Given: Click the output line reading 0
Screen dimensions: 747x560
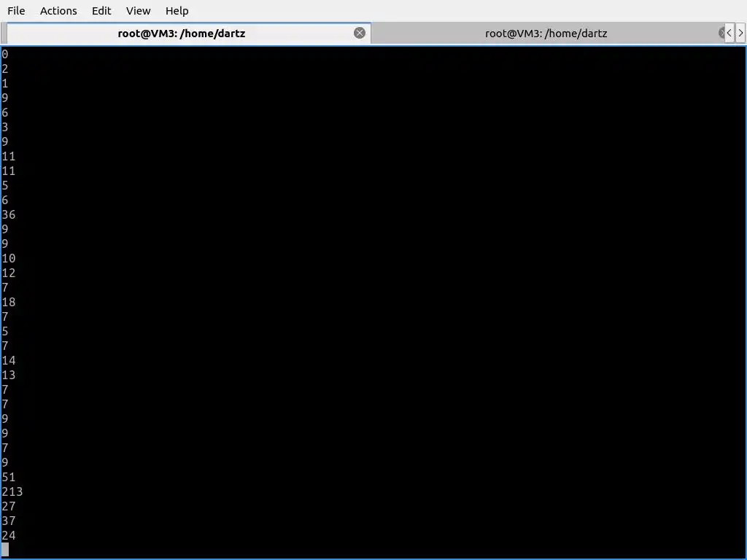Looking at the screenshot, I should coord(5,54).
